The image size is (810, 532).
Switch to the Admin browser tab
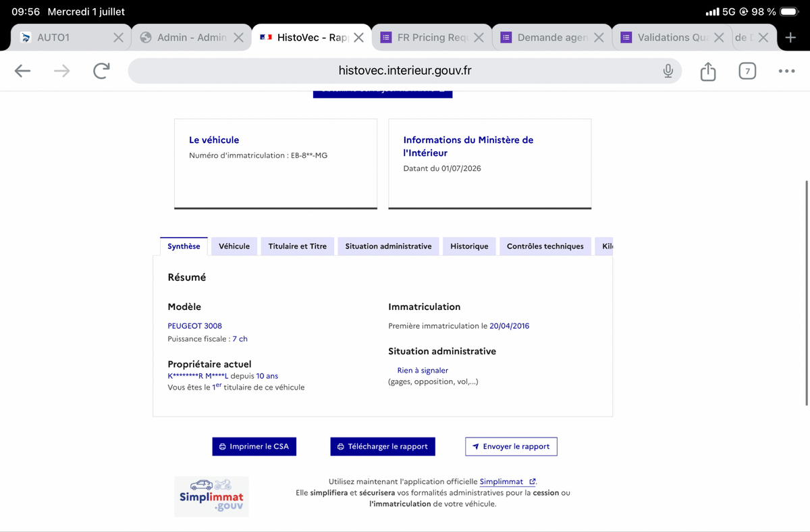click(184, 38)
